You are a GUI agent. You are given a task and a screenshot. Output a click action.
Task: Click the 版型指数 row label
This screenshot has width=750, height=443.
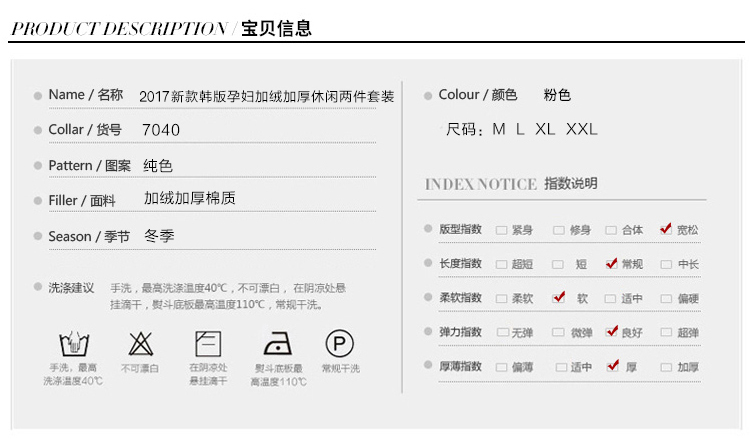tap(460, 229)
